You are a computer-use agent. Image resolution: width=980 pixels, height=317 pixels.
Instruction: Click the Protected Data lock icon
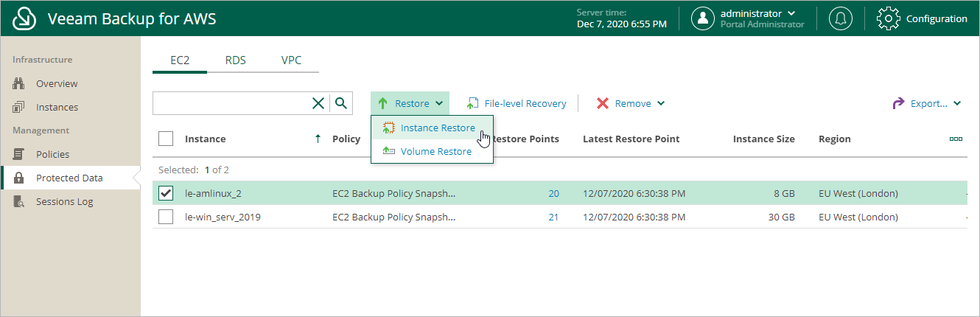[x=19, y=178]
